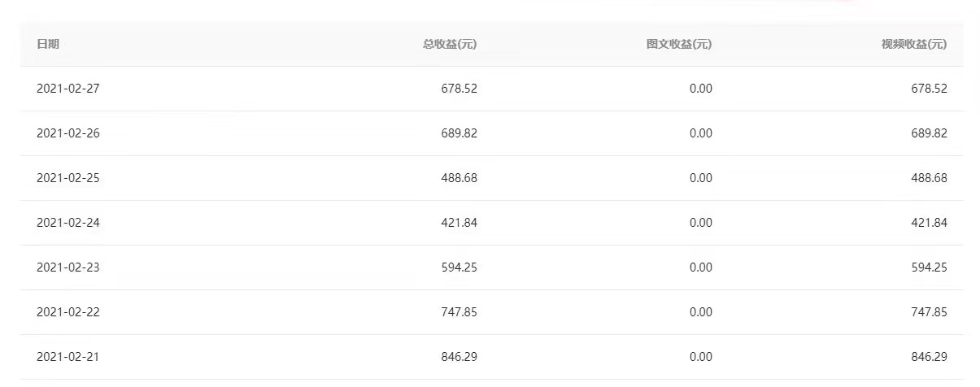
Task: Click total income 421.84 in 总收益 column
Action: [x=460, y=223]
